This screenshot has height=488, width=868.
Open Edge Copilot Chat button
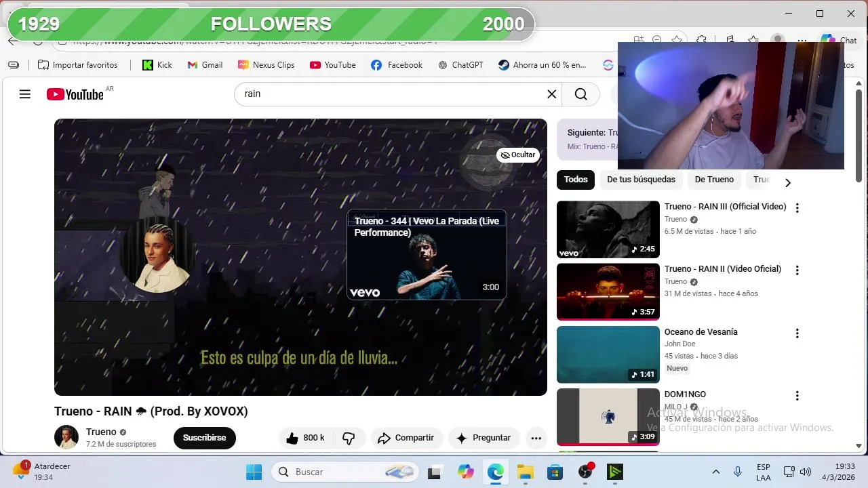point(838,41)
